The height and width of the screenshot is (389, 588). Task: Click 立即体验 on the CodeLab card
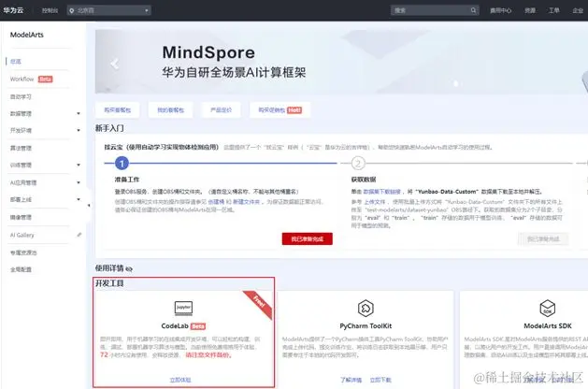[x=180, y=380]
